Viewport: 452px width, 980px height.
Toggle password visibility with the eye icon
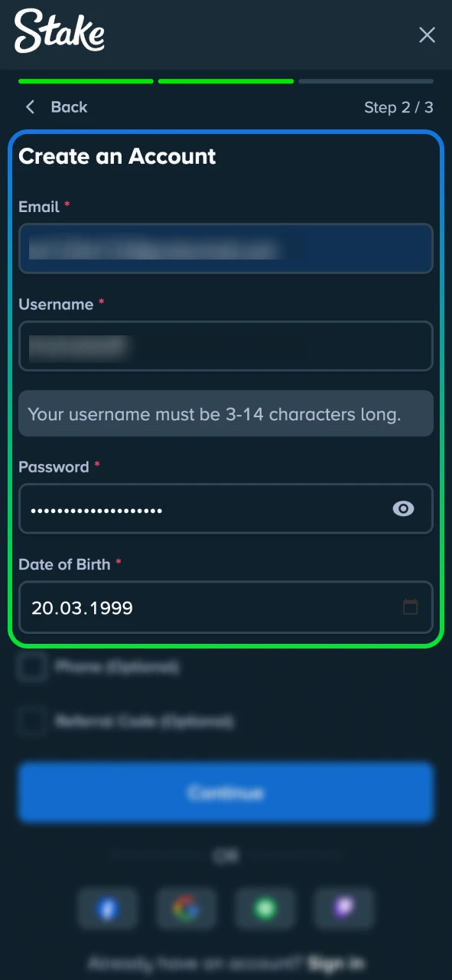(403, 508)
